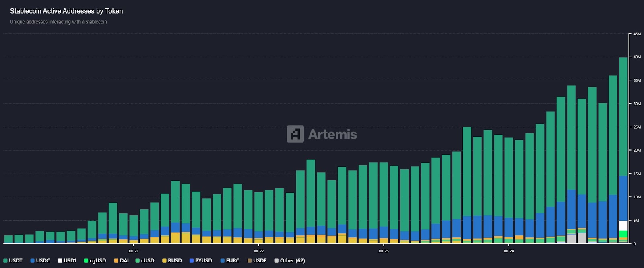Click the cgUSD green legend swatch
Viewport: 644px width, 268px height.
[86, 261]
